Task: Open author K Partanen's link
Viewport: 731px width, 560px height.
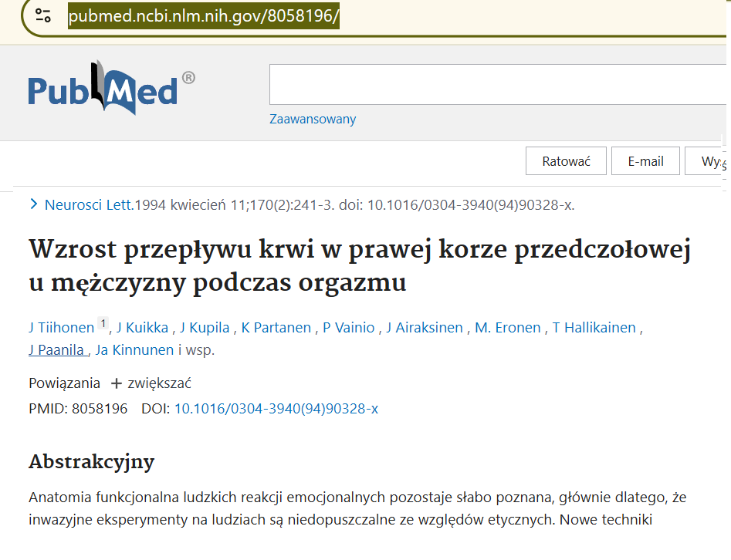Action: click(275, 328)
